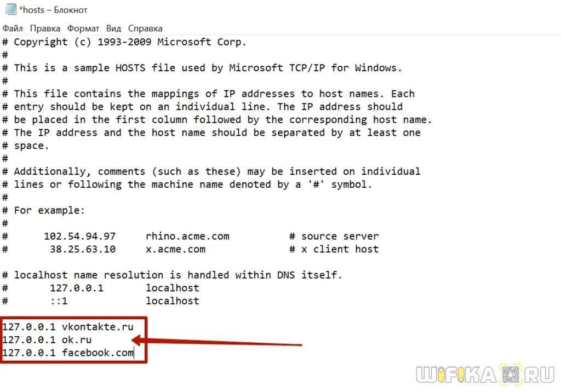561x392 pixels.
Task: Open the Правка menu
Action: pyautogui.click(x=45, y=28)
